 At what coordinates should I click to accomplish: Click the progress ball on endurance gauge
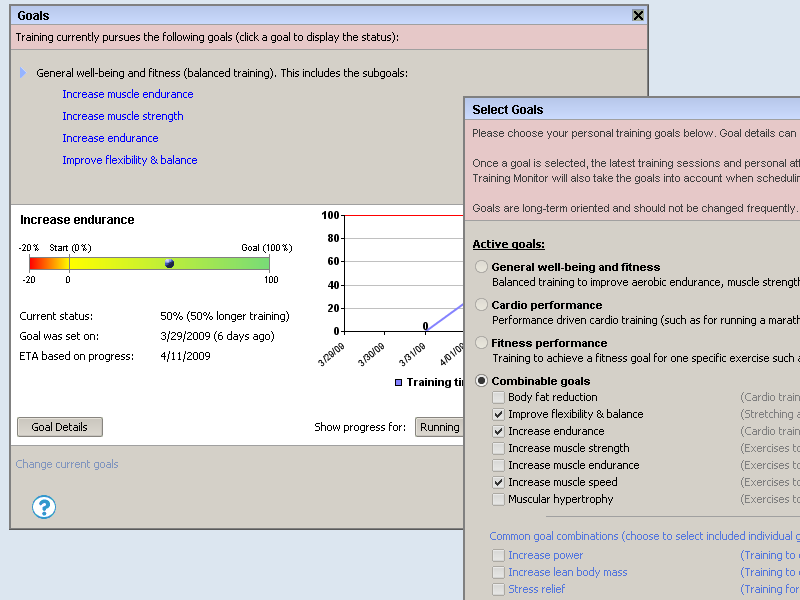pyautogui.click(x=169, y=263)
